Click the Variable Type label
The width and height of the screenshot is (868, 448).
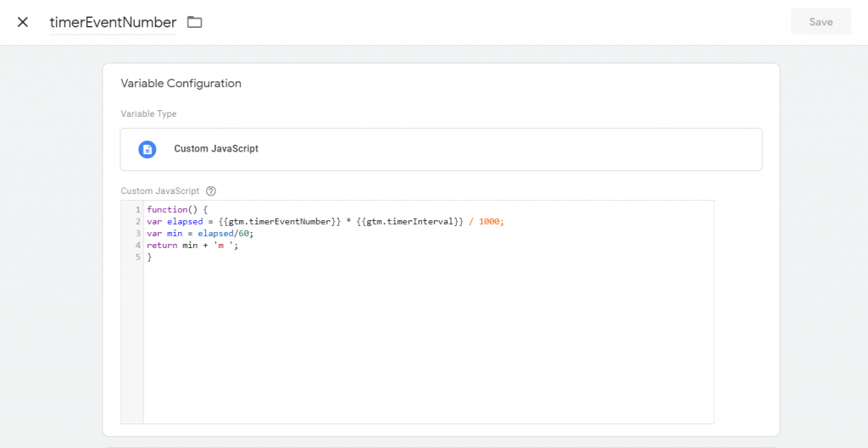point(148,114)
